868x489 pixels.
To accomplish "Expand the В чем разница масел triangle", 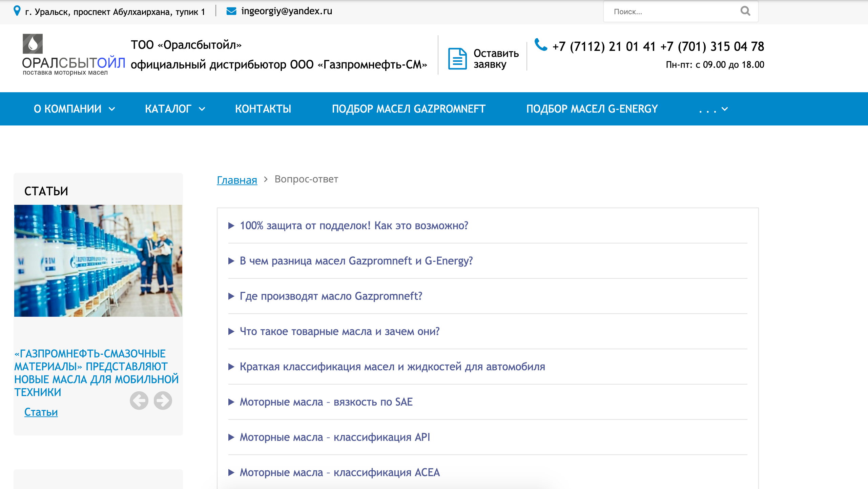I will pyautogui.click(x=231, y=261).
